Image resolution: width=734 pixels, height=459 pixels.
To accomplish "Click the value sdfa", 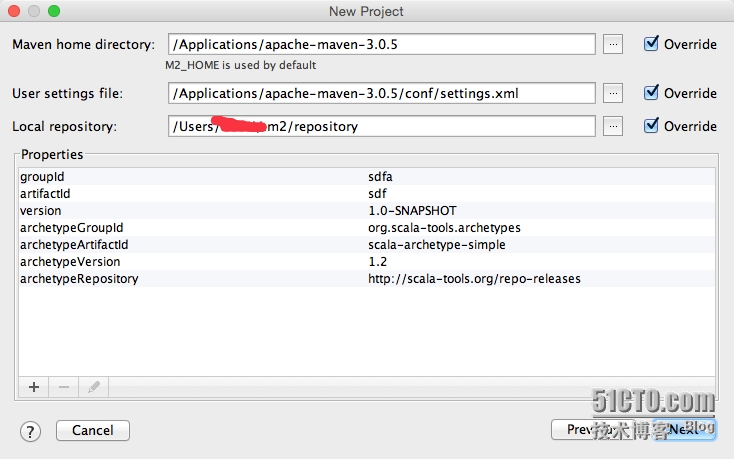I will click(x=380, y=176).
